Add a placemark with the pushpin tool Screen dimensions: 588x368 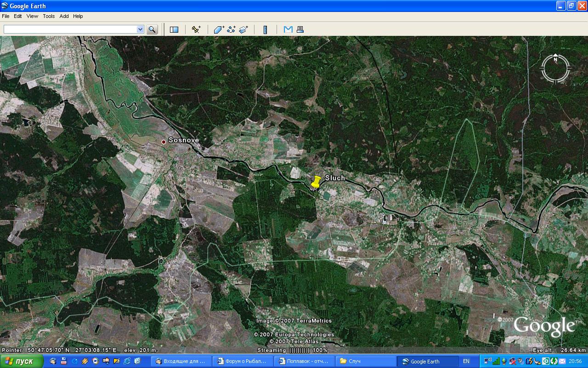point(196,29)
